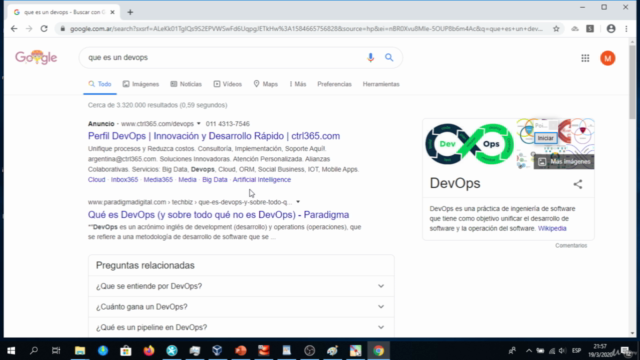
Task: Launch Firefox from the taskbar
Action: pos(149,351)
